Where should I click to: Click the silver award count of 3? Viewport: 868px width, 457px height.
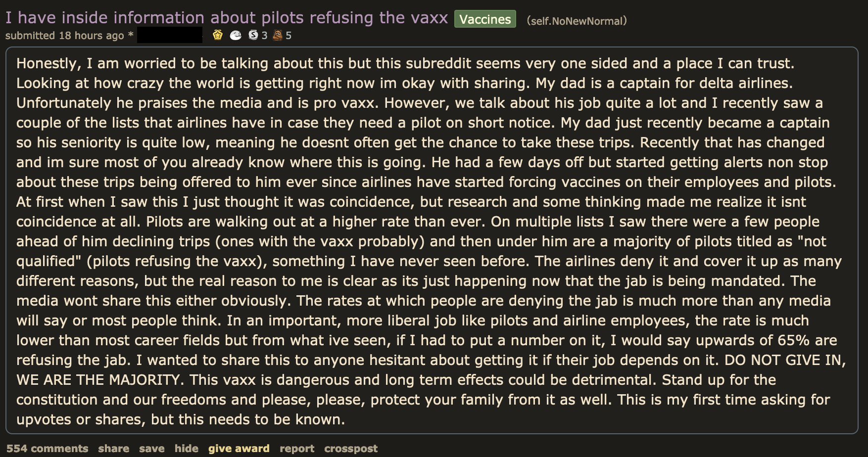264,36
